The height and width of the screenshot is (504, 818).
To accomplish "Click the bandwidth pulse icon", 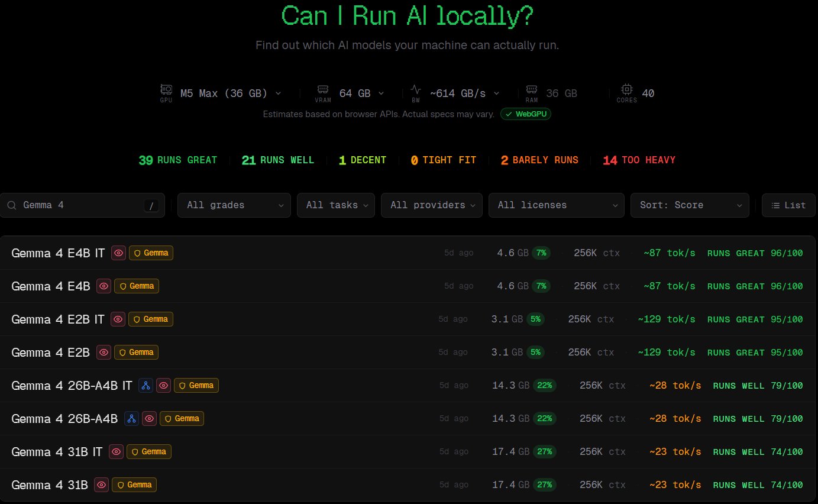I will 416,90.
